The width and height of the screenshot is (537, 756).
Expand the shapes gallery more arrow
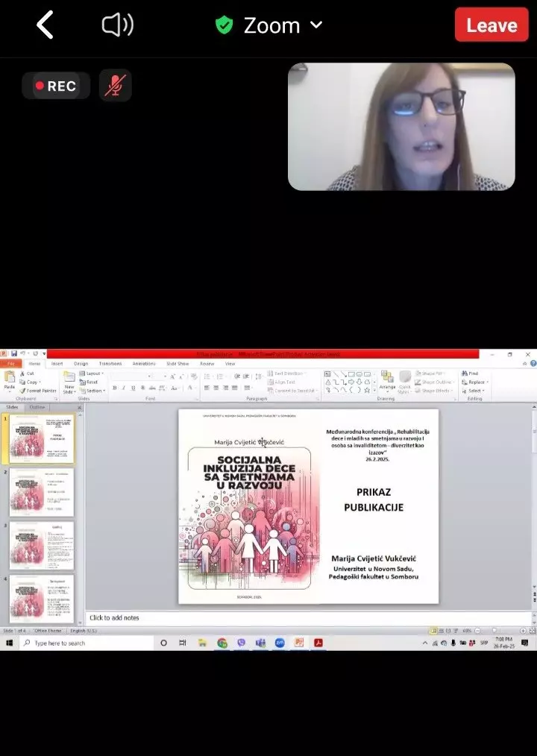(375, 390)
